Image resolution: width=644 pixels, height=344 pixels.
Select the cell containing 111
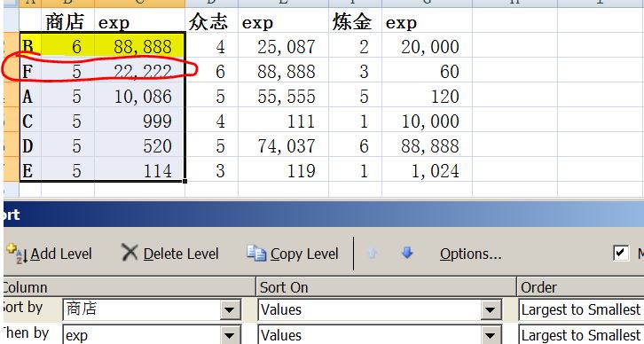pos(283,120)
